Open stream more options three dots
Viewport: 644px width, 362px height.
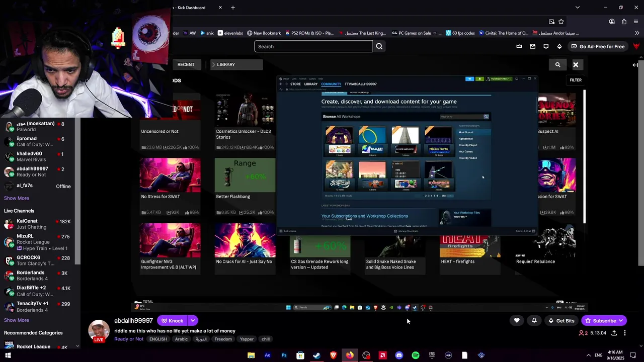tap(625, 333)
